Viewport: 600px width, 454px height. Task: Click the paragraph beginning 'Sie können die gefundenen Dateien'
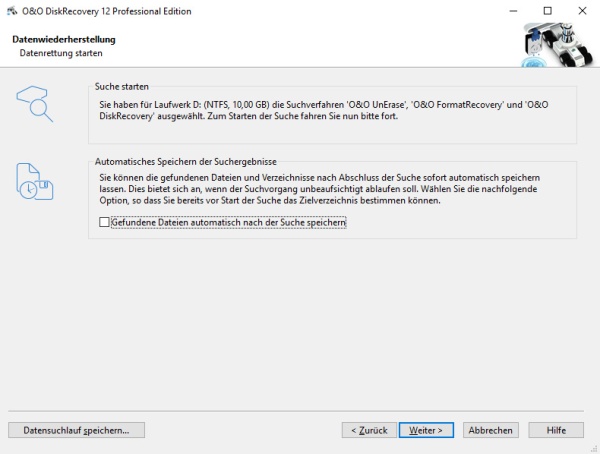[x=320, y=189]
